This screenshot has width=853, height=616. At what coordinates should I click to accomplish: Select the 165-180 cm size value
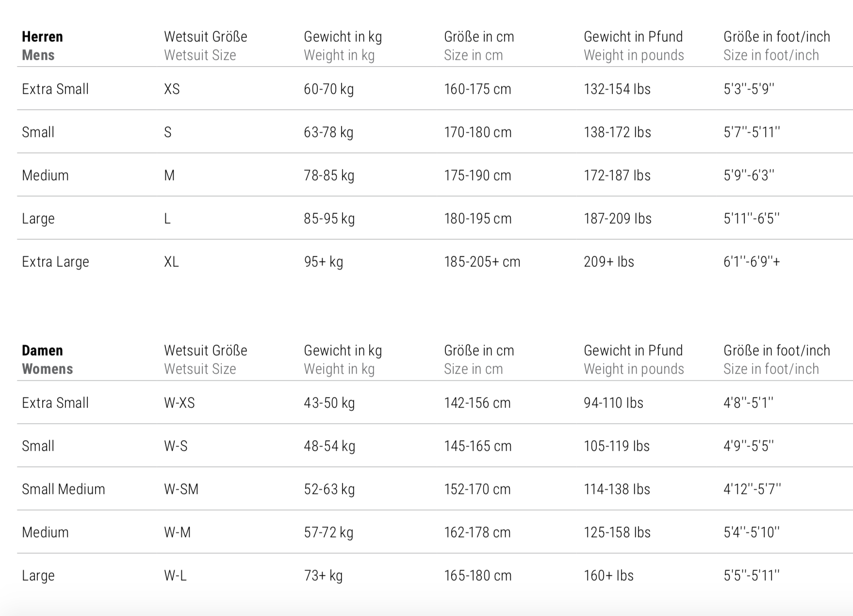(477, 576)
